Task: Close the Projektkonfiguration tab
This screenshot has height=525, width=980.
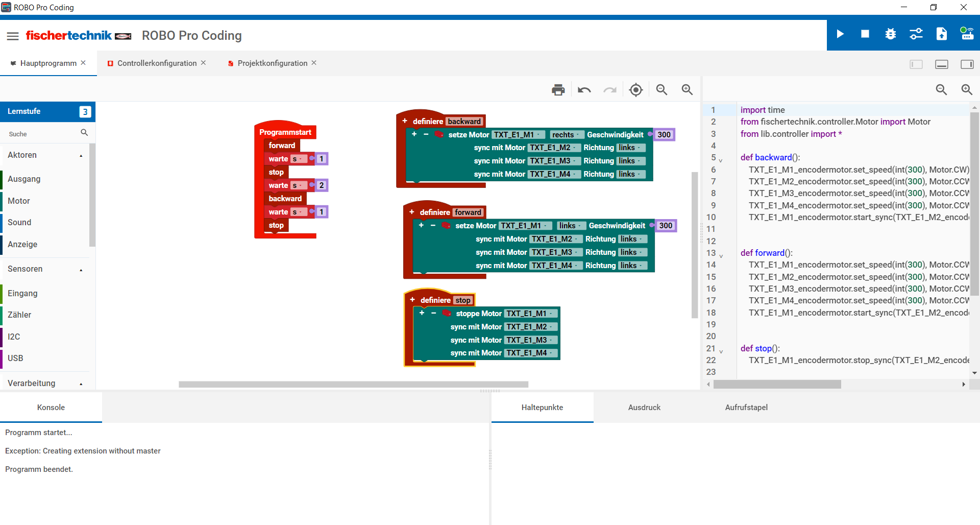Action: click(x=314, y=63)
